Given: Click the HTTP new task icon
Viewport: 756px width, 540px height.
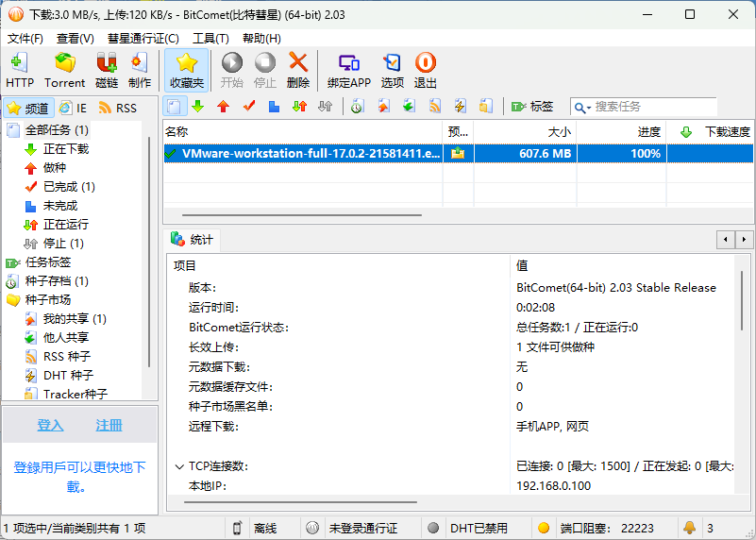Looking at the screenshot, I should coord(20,70).
